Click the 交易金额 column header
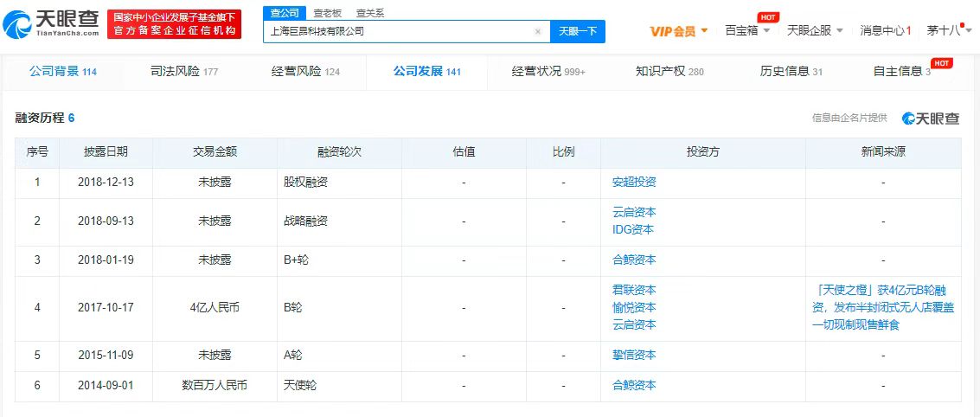 [215, 152]
